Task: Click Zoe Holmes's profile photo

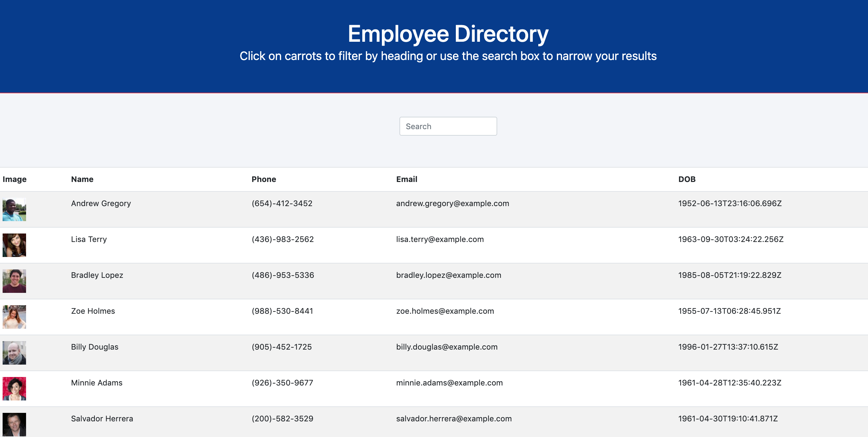Action: pos(14,317)
